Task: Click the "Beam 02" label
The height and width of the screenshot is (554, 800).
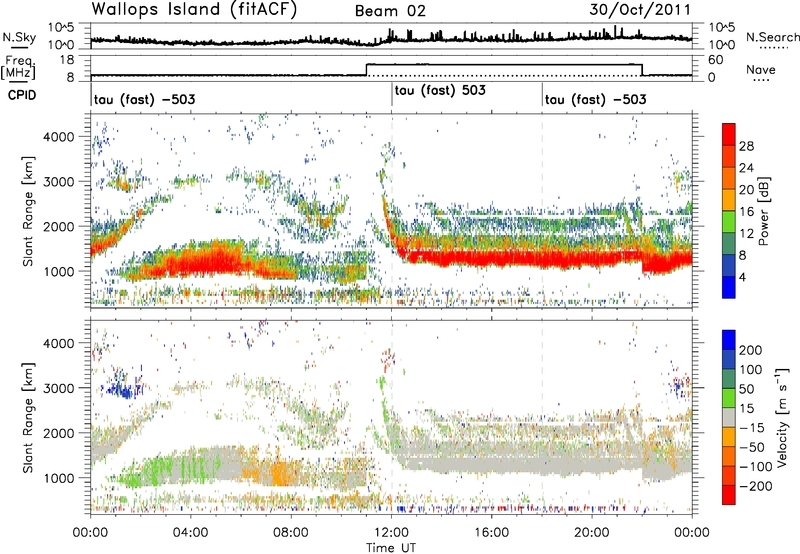Action: [390, 11]
